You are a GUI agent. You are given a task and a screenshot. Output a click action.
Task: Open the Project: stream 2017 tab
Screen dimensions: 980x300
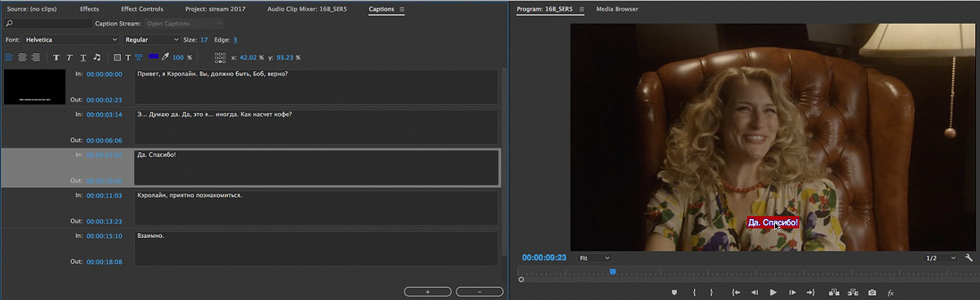coord(215,9)
